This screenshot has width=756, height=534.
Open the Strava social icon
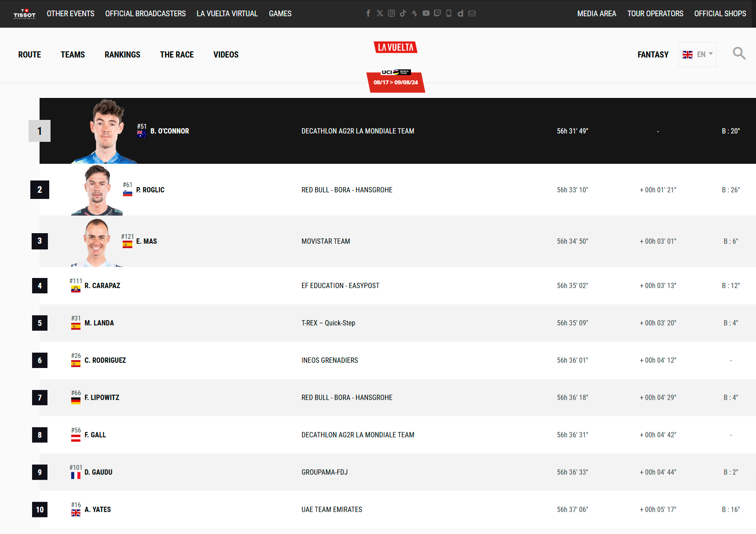(414, 13)
